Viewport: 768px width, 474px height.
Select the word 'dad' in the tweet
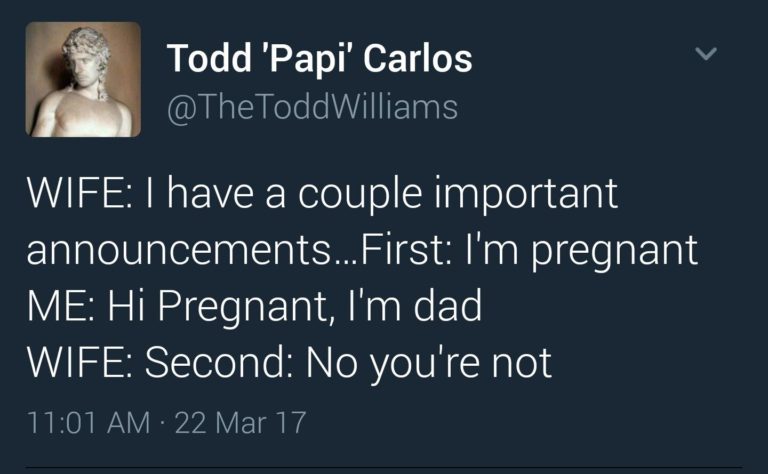(x=448, y=306)
